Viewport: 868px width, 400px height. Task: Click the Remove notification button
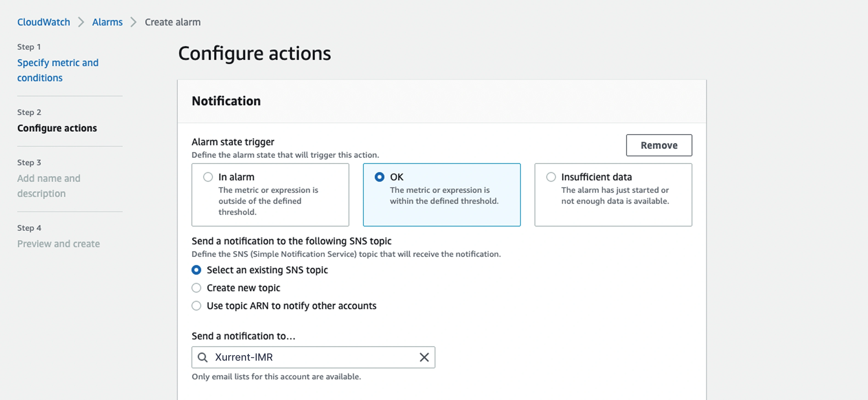[x=659, y=145]
